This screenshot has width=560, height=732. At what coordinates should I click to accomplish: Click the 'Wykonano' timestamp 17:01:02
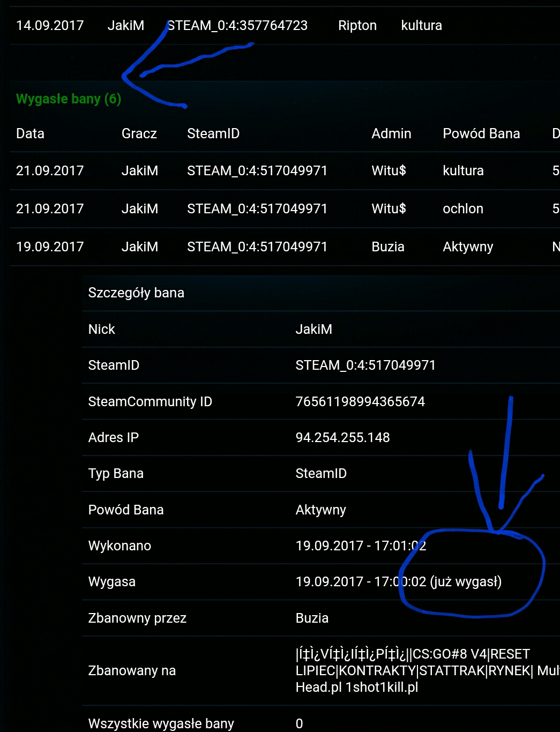(x=361, y=546)
